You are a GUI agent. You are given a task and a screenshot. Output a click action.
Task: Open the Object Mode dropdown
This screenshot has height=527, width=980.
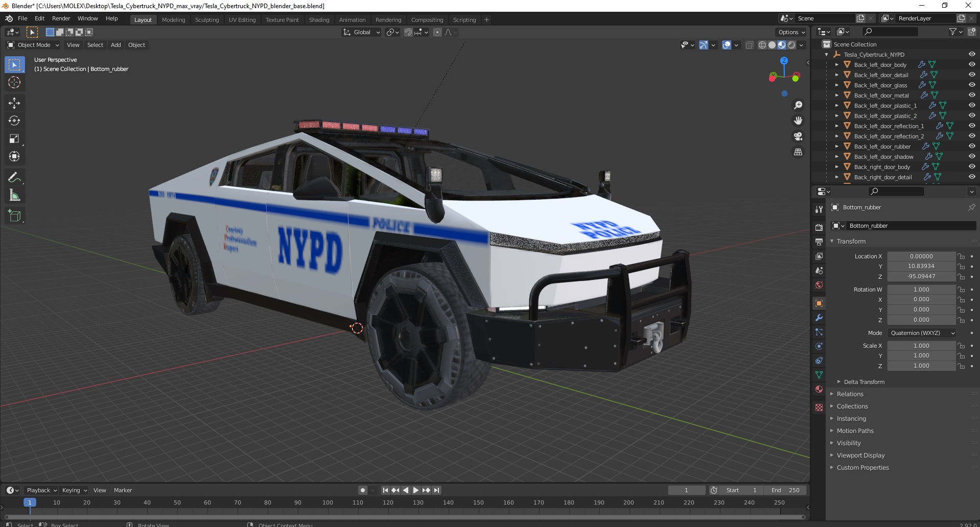(33, 45)
